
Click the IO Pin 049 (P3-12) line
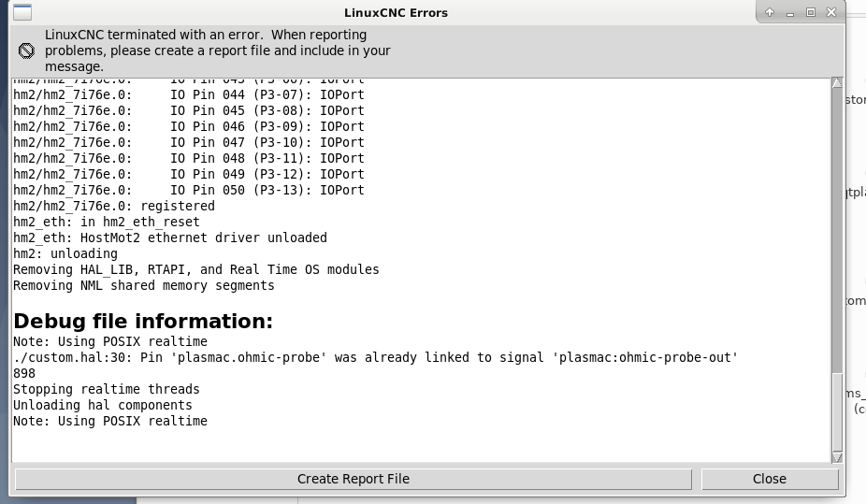coord(189,175)
